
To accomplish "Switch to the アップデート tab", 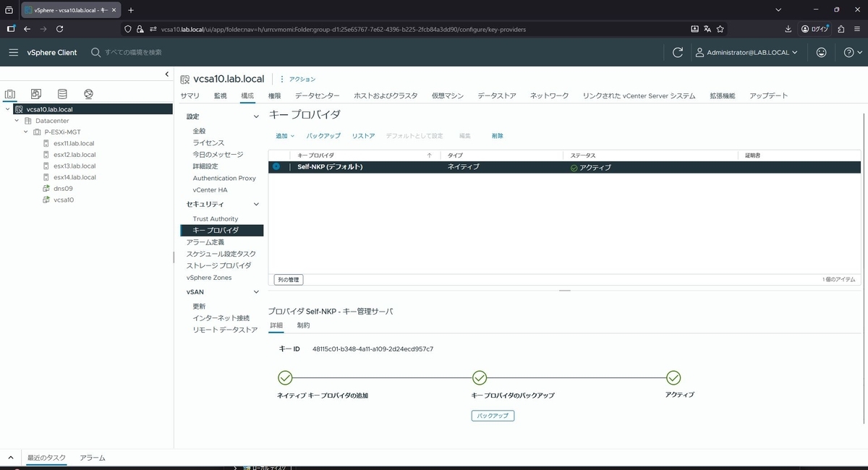I will (x=769, y=95).
